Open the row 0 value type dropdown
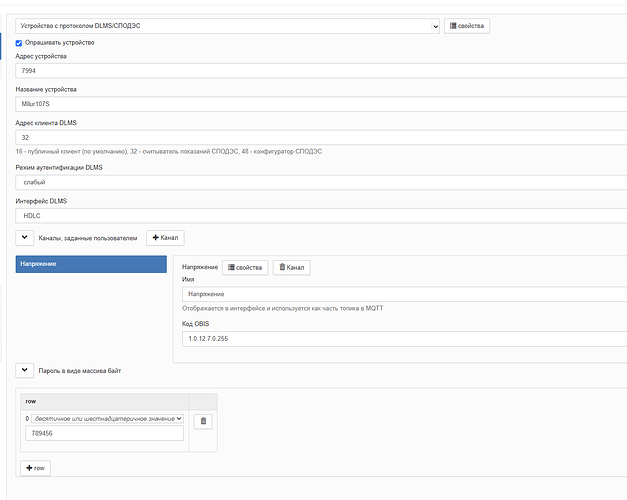Image resolution: width=627 pixels, height=500 pixels. [x=108, y=418]
